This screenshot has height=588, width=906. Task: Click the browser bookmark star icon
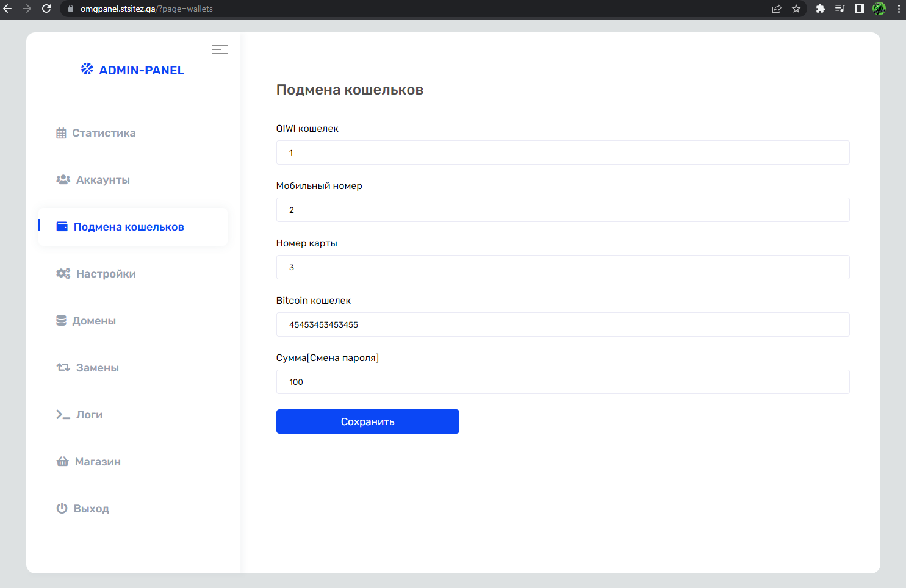(x=796, y=9)
